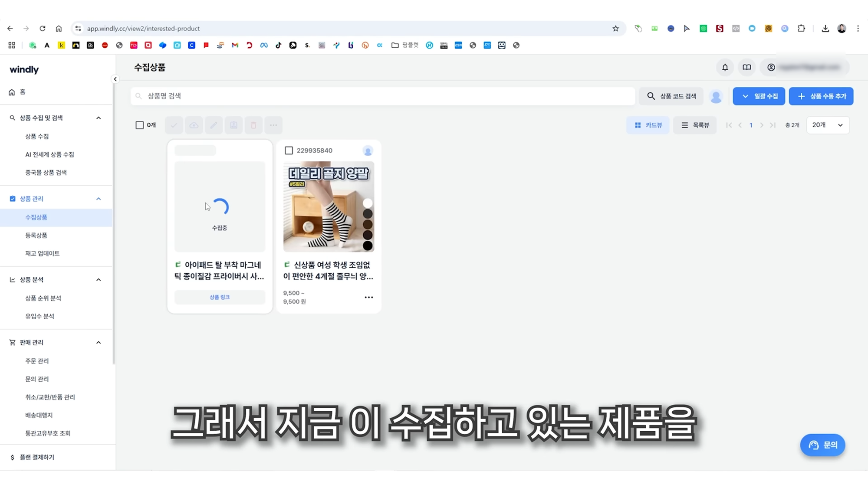Open the 20개 page size dropdown
The image size is (868, 488).
coord(827,125)
